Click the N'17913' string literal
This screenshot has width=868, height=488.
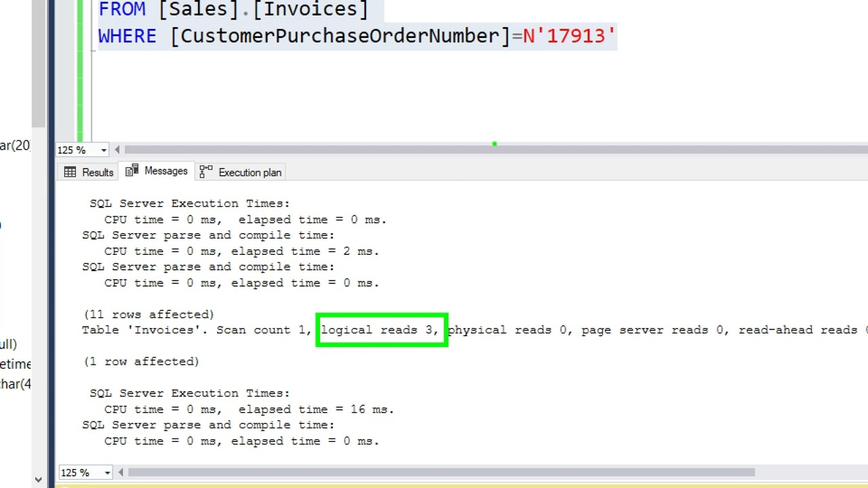569,36
